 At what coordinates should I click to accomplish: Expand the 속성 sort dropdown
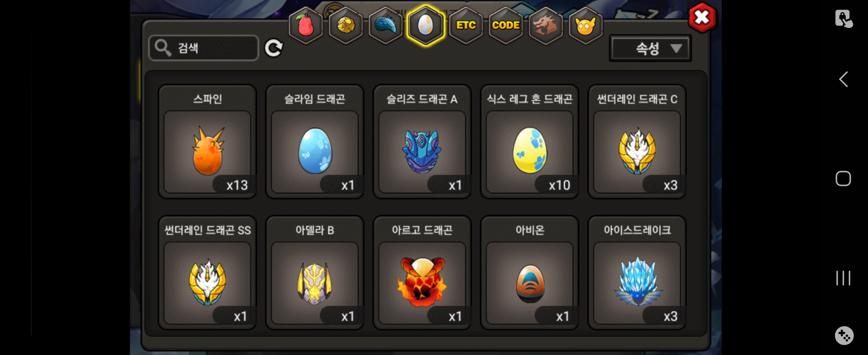click(650, 48)
